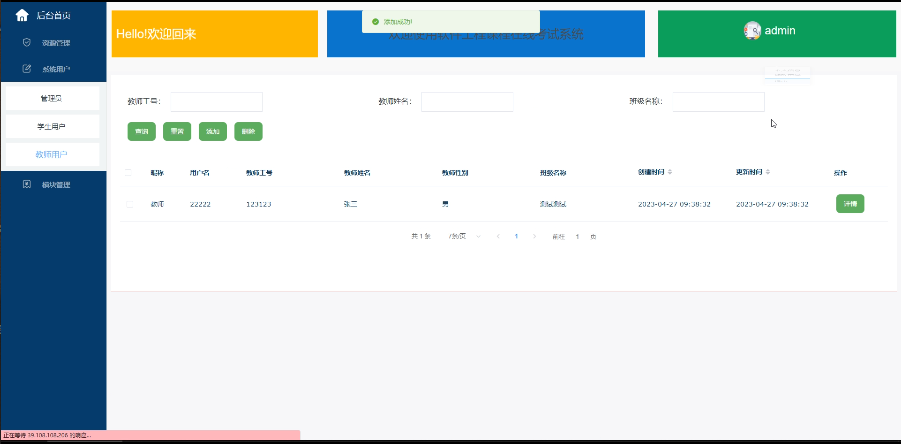Click the go-to-page number input

[x=577, y=237]
